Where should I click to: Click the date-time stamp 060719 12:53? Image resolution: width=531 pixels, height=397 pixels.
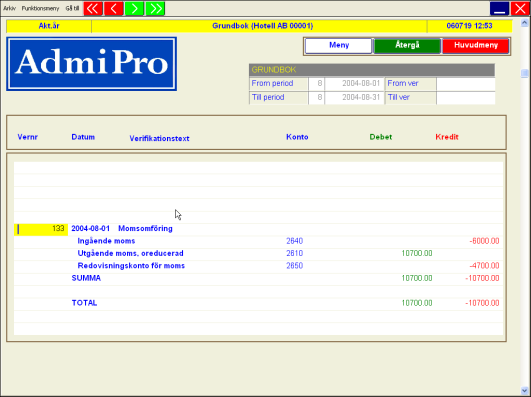[x=469, y=26]
